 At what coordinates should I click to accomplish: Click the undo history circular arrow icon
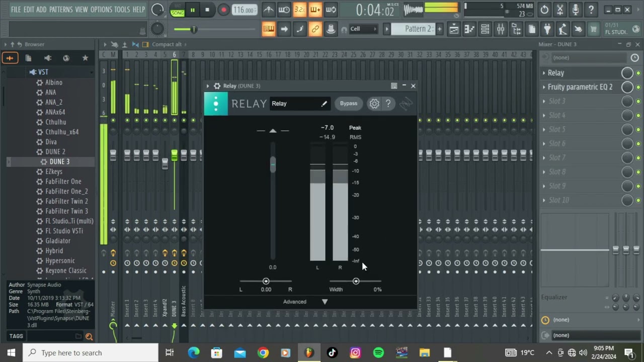click(x=544, y=10)
